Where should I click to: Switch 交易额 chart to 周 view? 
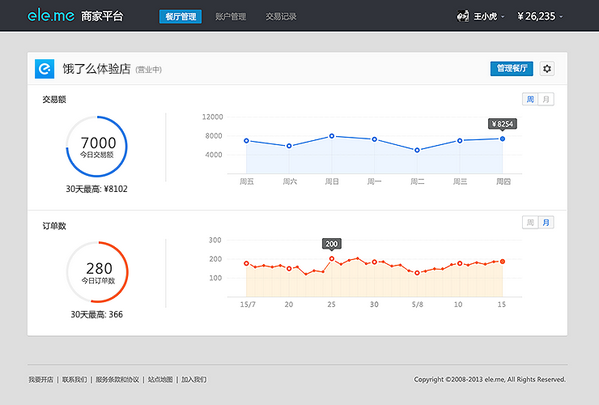(x=530, y=99)
